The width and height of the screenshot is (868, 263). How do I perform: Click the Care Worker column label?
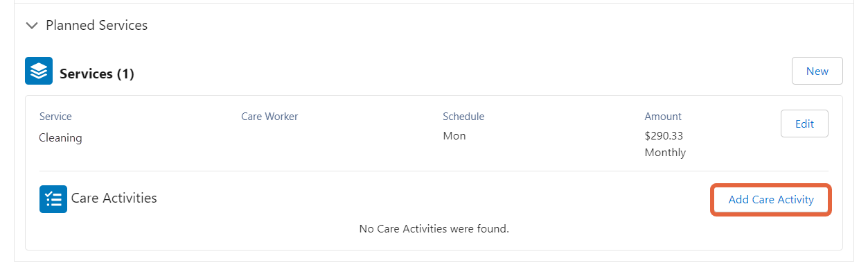pos(269,117)
